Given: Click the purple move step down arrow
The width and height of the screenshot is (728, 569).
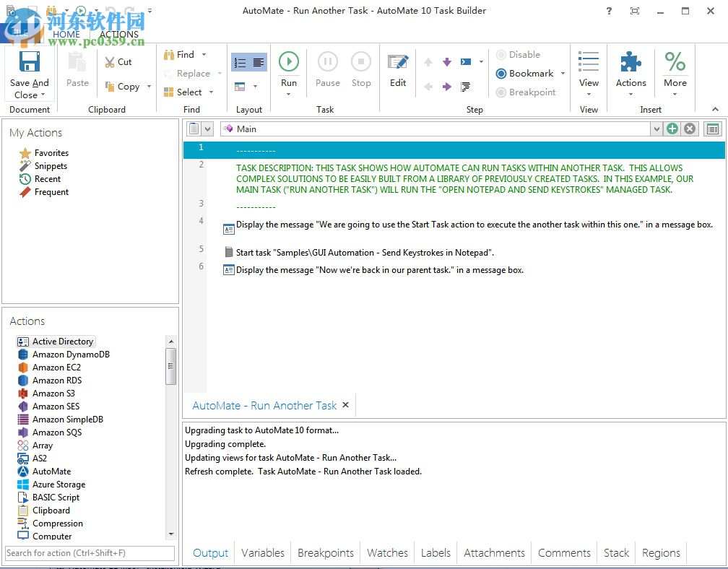Looking at the screenshot, I should coord(447,62).
